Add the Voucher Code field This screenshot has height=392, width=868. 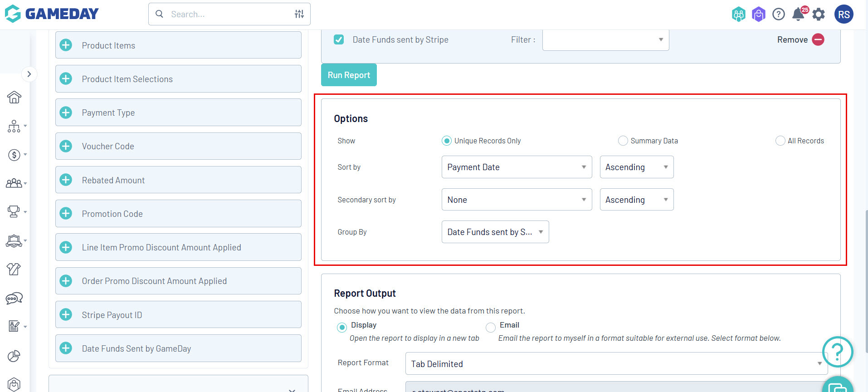(66, 146)
